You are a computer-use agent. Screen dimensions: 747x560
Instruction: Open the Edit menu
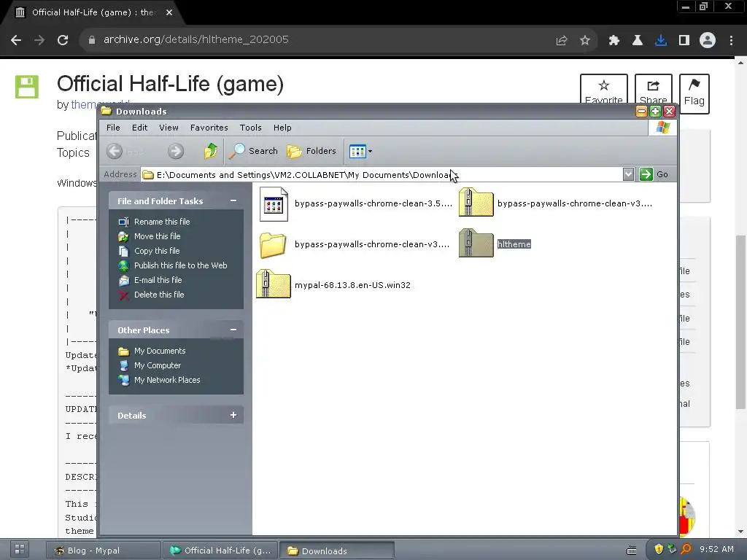click(139, 128)
